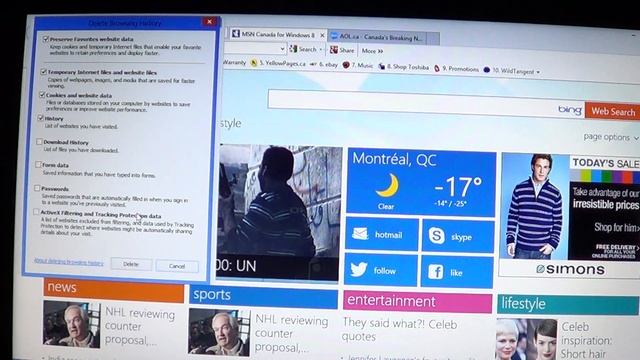
Task: Click the Share toolbar button
Action: click(342, 50)
